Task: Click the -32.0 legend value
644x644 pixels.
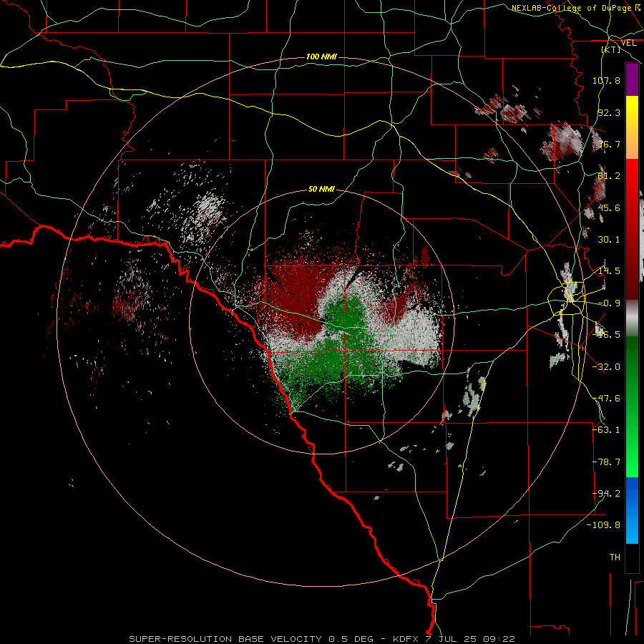Action: click(x=606, y=367)
